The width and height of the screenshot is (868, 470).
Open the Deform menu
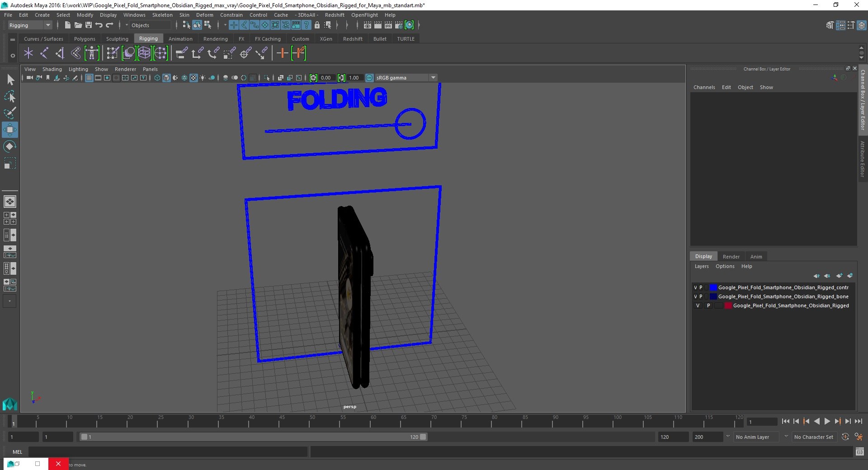point(204,15)
